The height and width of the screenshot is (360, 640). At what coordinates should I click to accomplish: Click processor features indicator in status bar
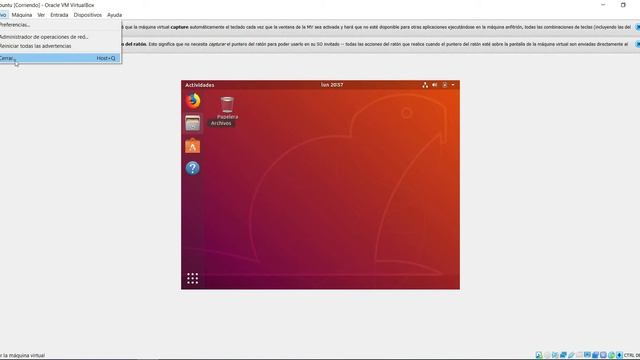coord(603,355)
